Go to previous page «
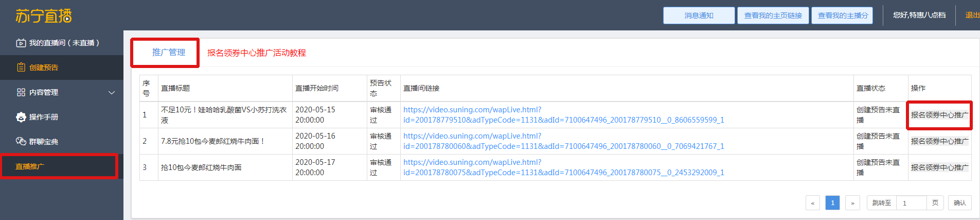Image resolution: width=980 pixels, height=220 pixels. 813,203
